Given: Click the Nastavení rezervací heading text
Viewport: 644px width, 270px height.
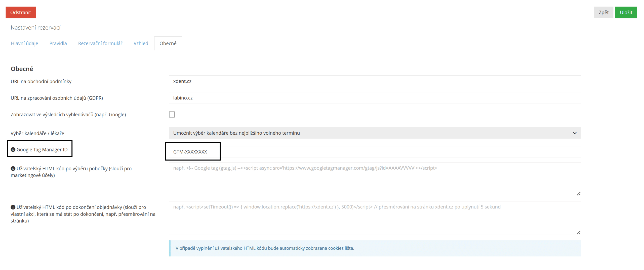Looking at the screenshot, I should 35,28.
